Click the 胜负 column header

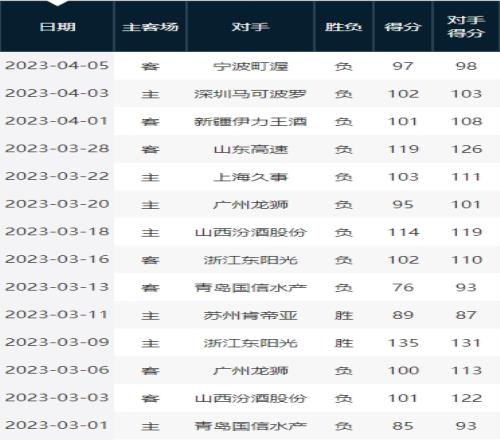click(x=344, y=27)
